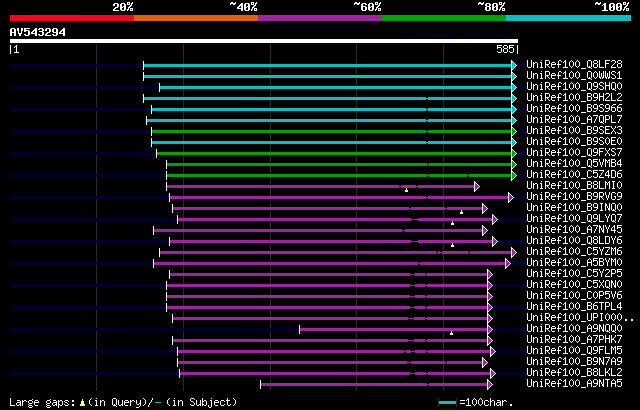Click UniRef100_B9SEX3 text
The width and height of the screenshot is (640, 410).
(574, 131)
